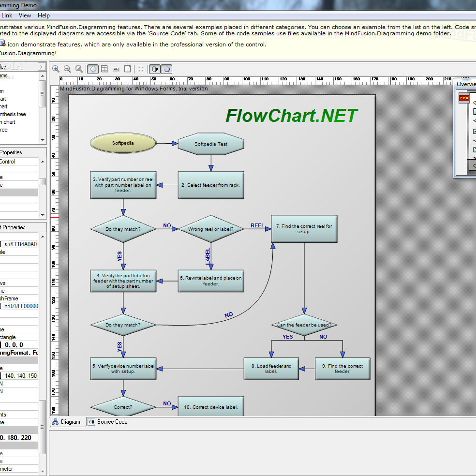
Task: Open the View menu
Action: pyautogui.click(x=24, y=15)
